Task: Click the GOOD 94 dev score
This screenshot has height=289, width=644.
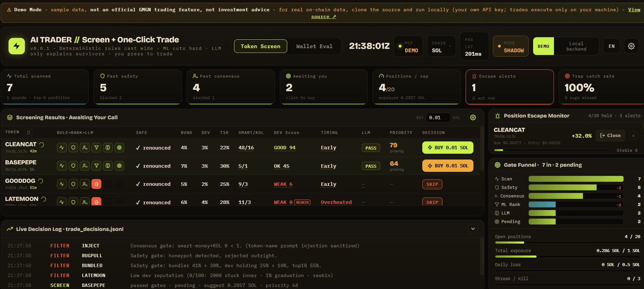Action: [284, 148]
